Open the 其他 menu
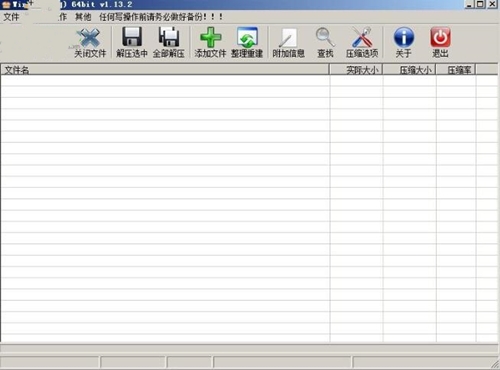The width and height of the screenshot is (500, 370). 83,17
